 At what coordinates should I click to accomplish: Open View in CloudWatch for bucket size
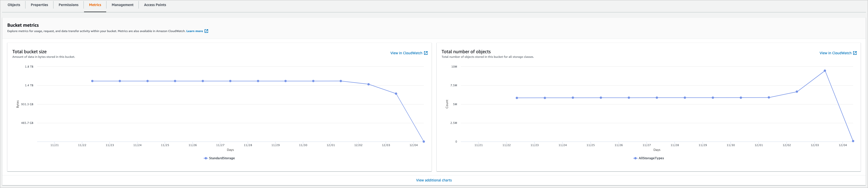(x=406, y=53)
